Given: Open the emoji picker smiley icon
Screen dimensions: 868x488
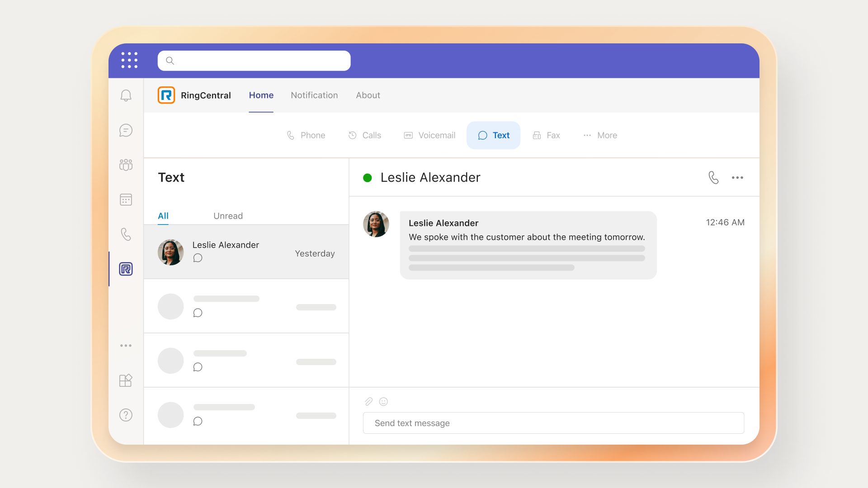Looking at the screenshot, I should tap(383, 401).
